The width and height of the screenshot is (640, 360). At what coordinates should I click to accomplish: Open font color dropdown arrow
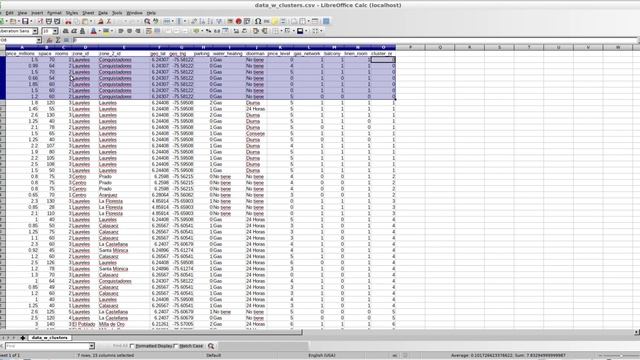[99, 31]
